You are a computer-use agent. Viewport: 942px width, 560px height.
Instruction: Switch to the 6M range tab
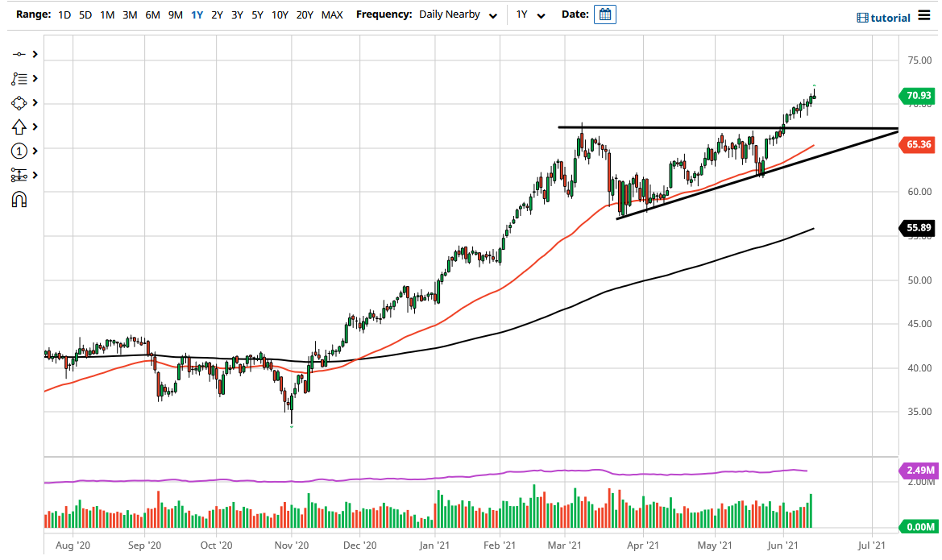click(153, 15)
